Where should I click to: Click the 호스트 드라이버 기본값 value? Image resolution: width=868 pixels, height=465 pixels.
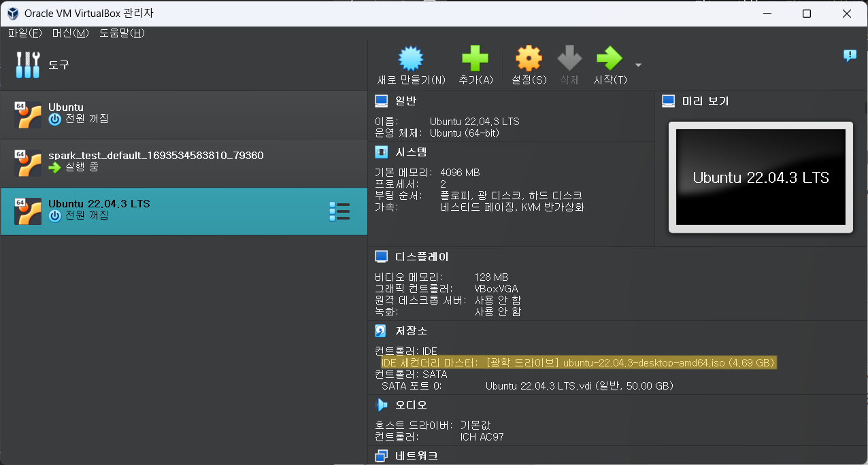(x=475, y=426)
